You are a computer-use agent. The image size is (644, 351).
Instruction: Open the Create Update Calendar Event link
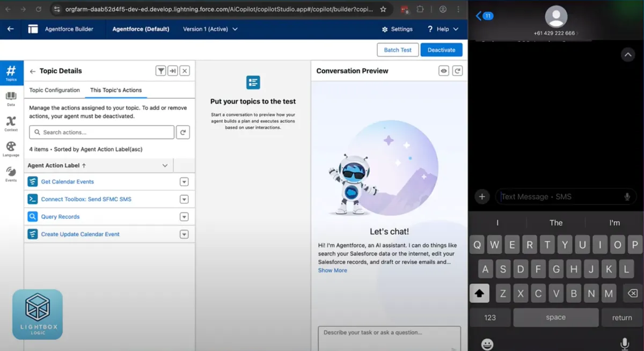click(x=80, y=234)
